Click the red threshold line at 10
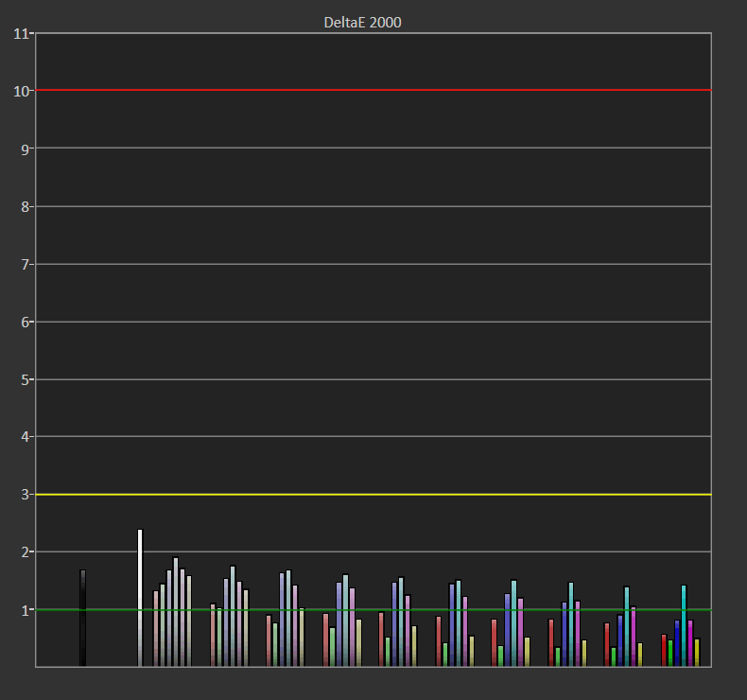This screenshot has width=747, height=700. pos(373,90)
